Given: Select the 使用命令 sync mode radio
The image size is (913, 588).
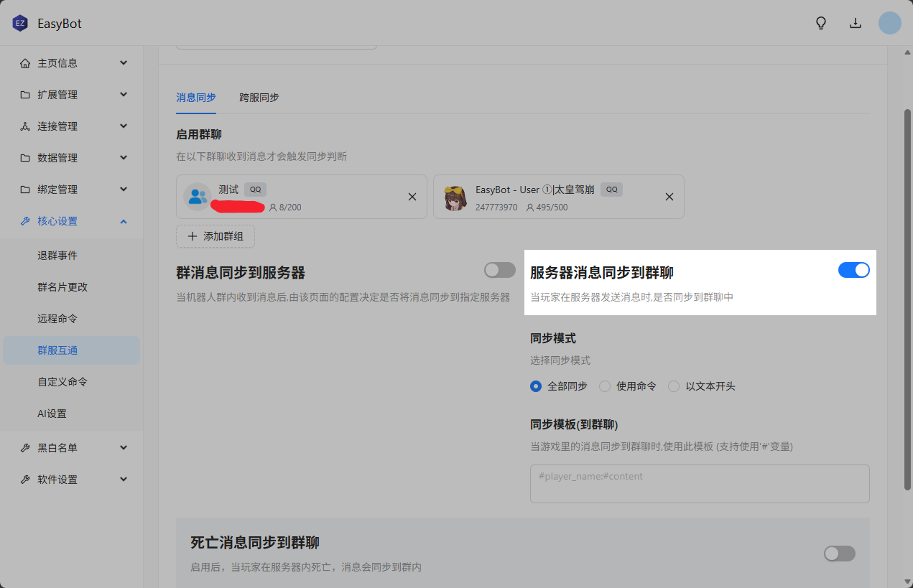Looking at the screenshot, I should 605,386.
